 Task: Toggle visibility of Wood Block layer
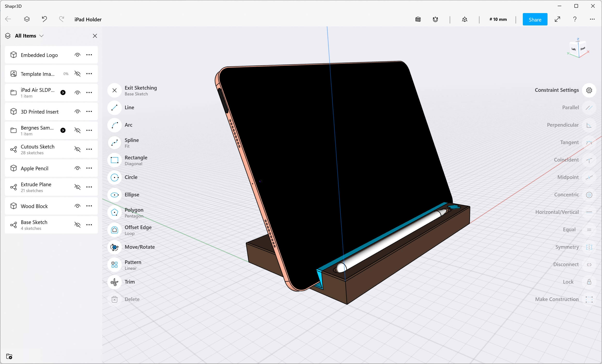coord(78,206)
